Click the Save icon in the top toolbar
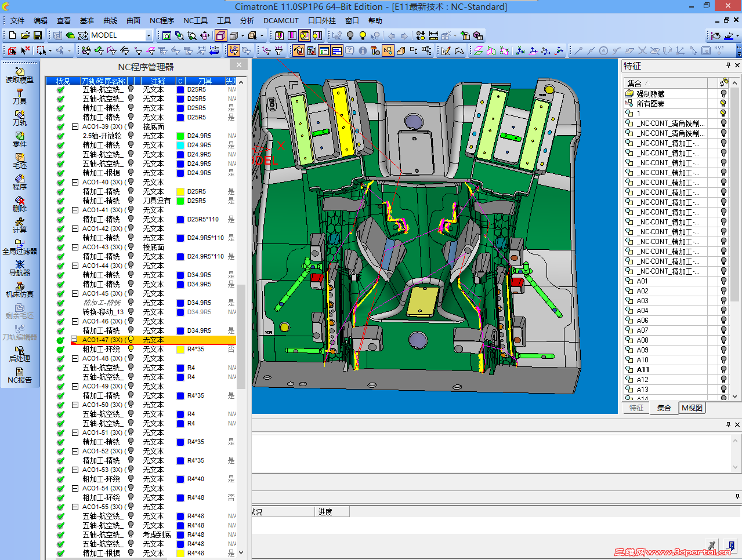 (38, 35)
